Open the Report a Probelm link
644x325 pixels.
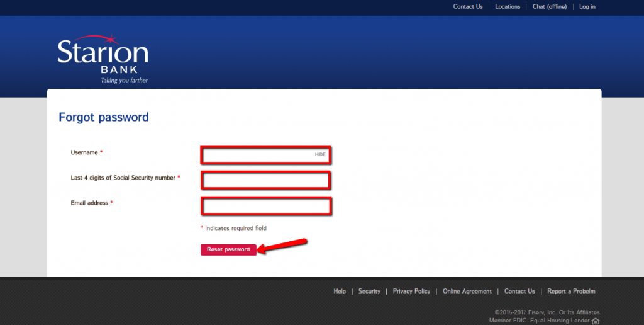coord(571,291)
